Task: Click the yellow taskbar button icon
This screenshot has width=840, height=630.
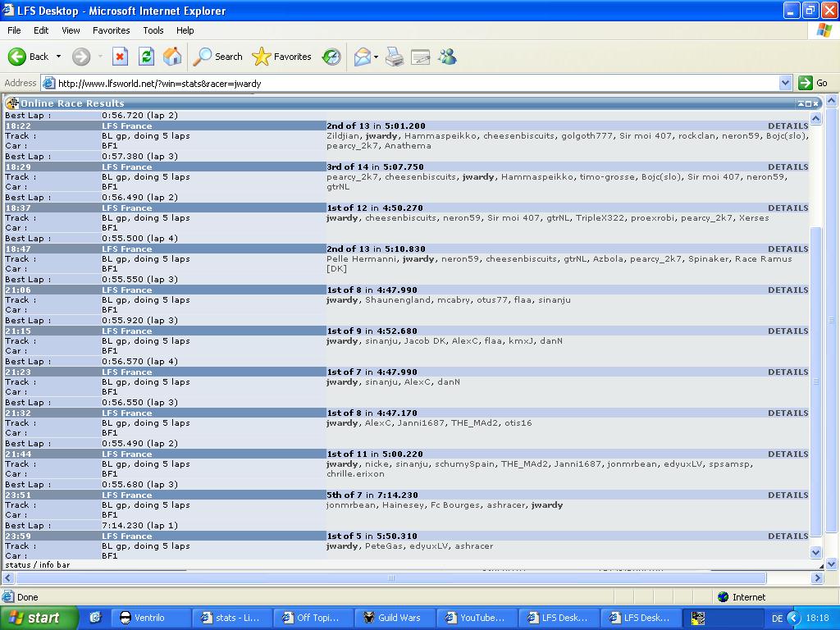Action: pyautogui.click(x=698, y=618)
